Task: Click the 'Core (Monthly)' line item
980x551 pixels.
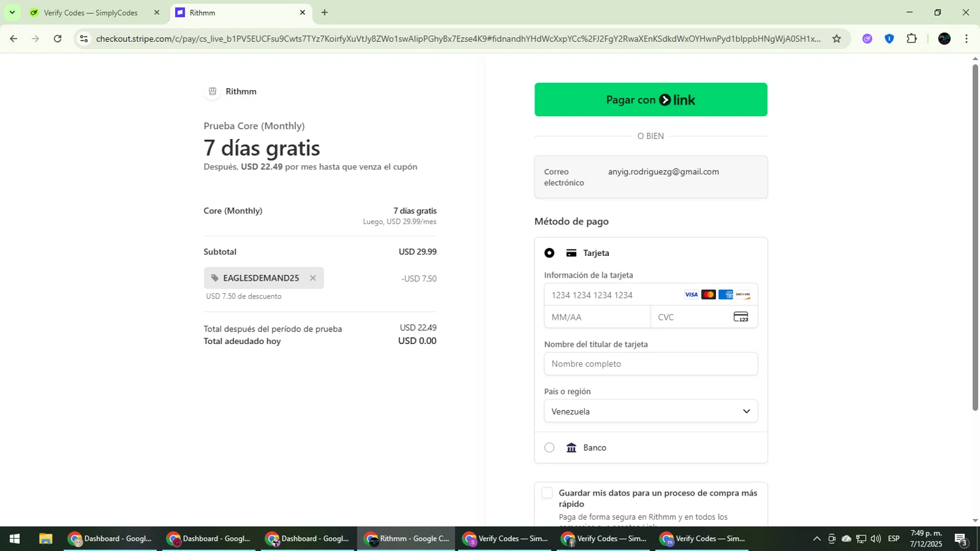Action: coord(233,211)
